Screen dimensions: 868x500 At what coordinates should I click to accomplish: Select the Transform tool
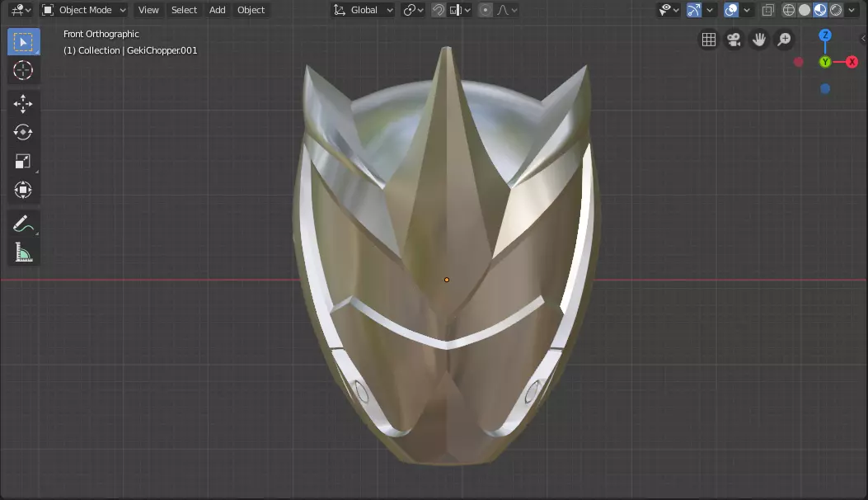[23, 190]
